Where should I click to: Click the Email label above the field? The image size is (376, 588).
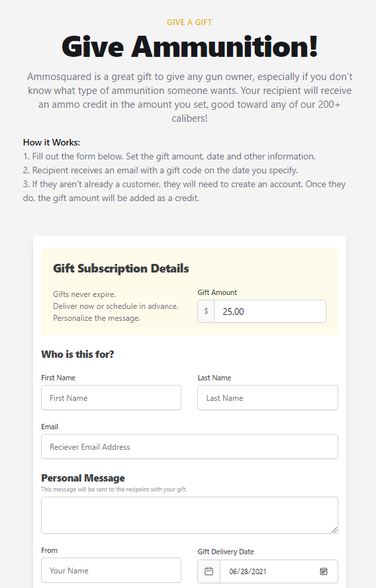[50, 427]
